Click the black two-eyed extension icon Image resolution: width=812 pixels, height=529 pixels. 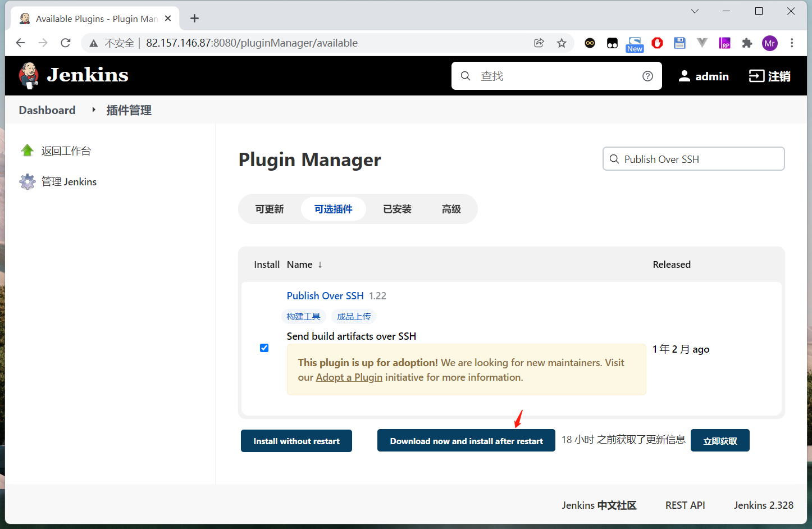612,43
